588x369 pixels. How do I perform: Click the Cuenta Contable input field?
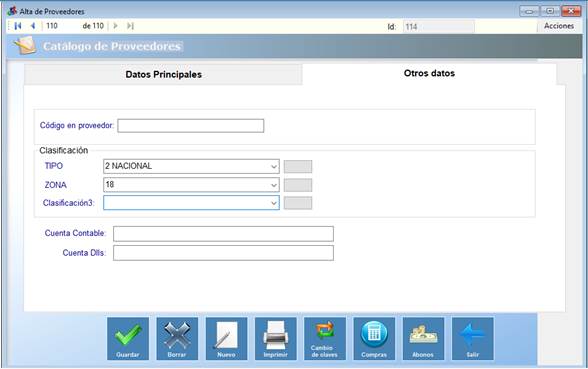coord(223,234)
